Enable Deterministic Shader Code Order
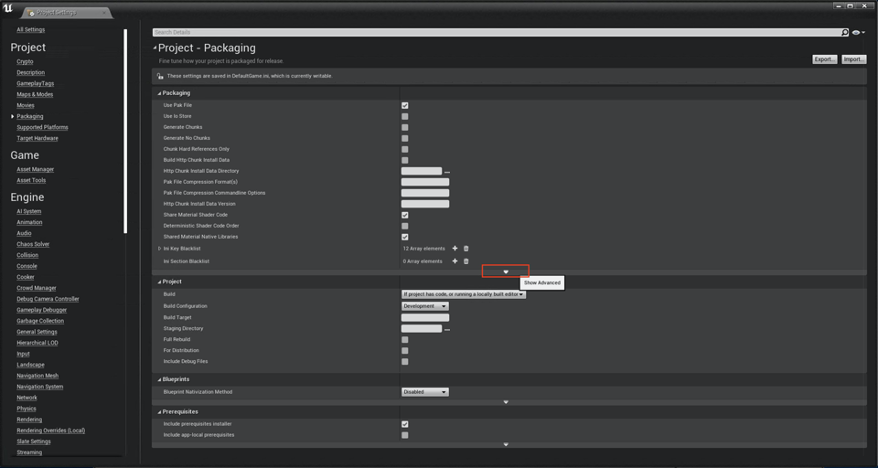 (x=405, y=226)
